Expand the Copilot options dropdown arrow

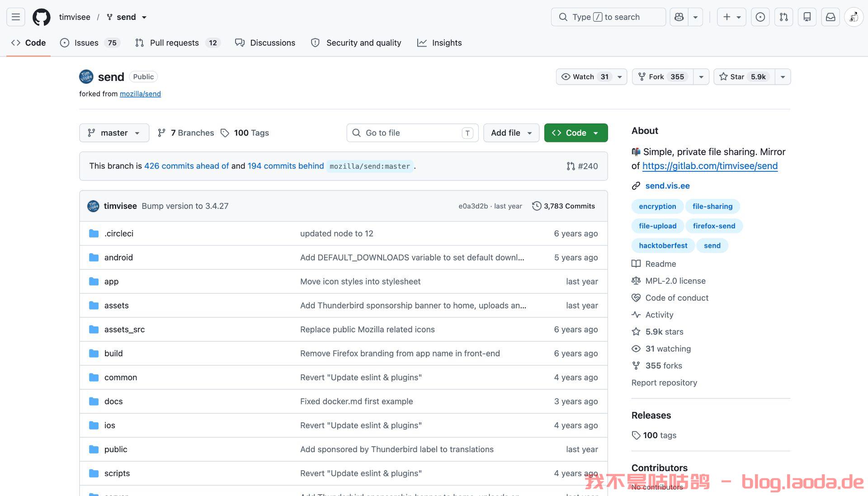click(x=696, y=17)
